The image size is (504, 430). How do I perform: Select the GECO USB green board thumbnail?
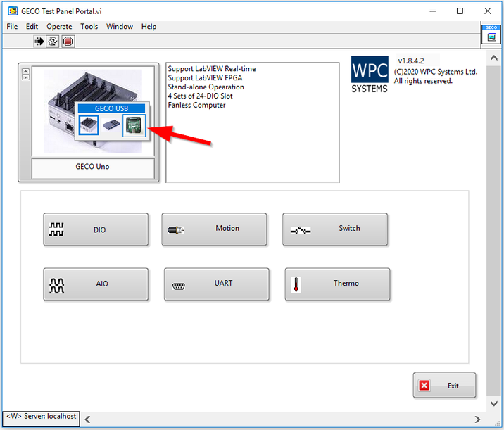coord(134,125)
